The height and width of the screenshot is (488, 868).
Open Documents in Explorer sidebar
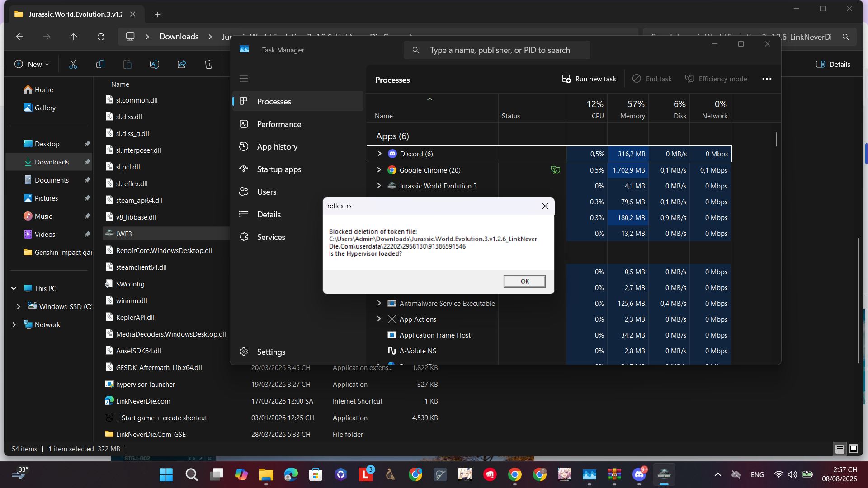(x=49, y=180)
